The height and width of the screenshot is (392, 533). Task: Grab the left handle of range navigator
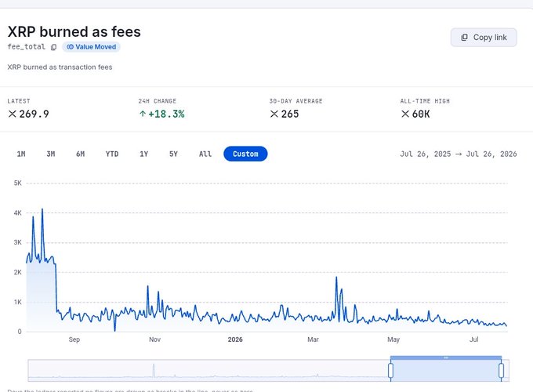[390, 371]
